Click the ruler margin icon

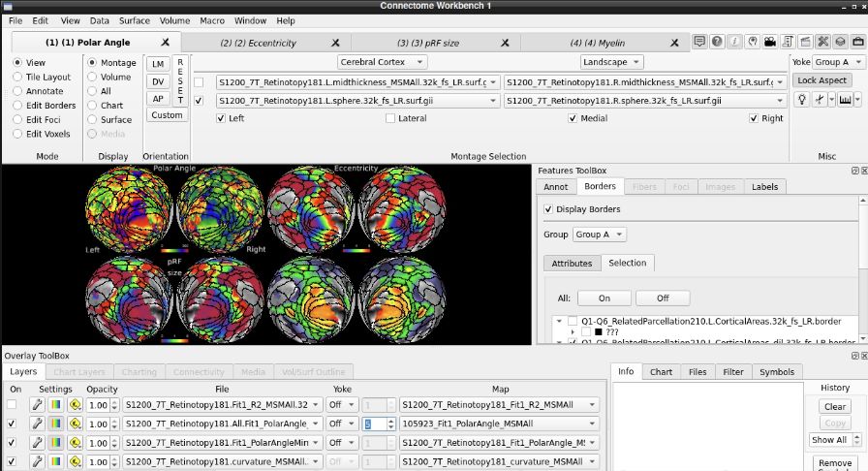coord(845,100)
